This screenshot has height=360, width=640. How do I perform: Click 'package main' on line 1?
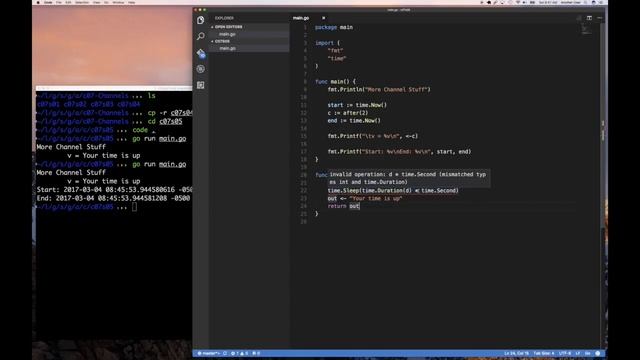point(333,27)
